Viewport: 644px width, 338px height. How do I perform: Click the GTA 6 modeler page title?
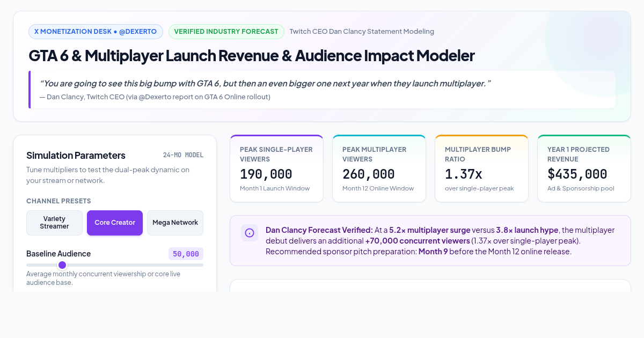(x=252, y=56)
